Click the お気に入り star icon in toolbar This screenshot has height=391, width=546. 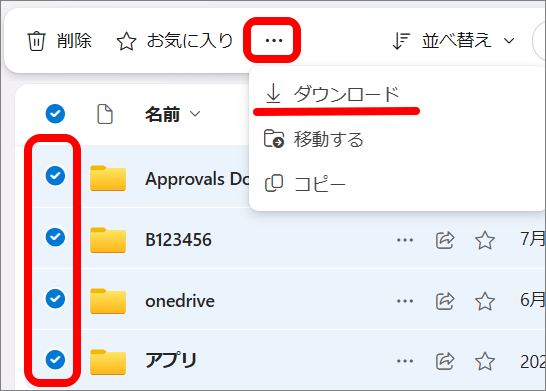(x=126, y=41)
